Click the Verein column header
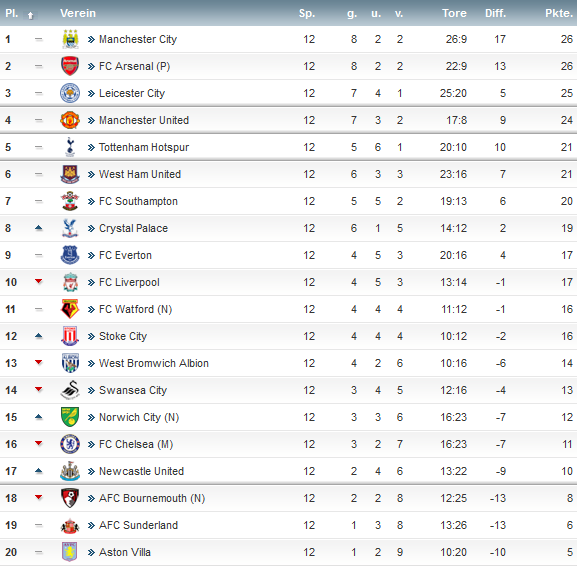The height and width of the screenshot is (566, 577). (x=78, y=13)
